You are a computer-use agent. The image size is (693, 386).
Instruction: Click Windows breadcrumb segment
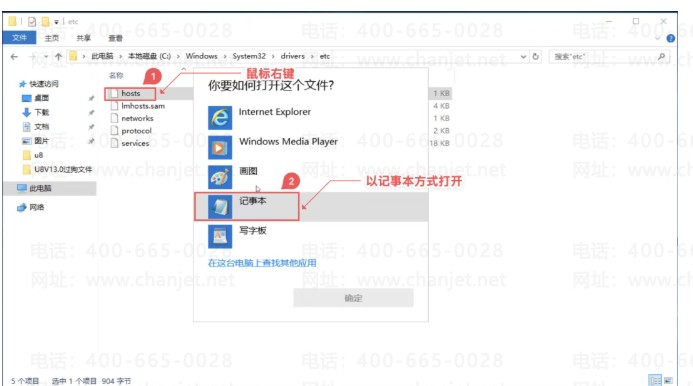(202, 56)
